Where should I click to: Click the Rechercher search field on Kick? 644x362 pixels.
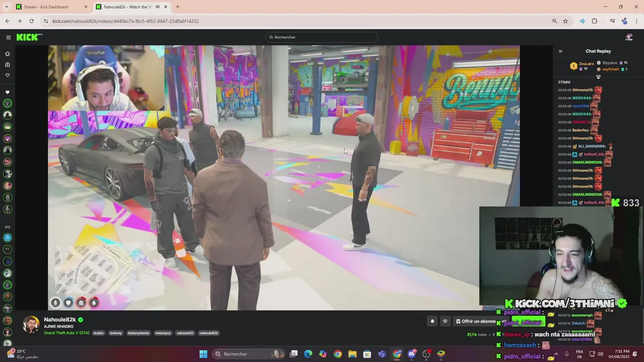click(322, 37)
